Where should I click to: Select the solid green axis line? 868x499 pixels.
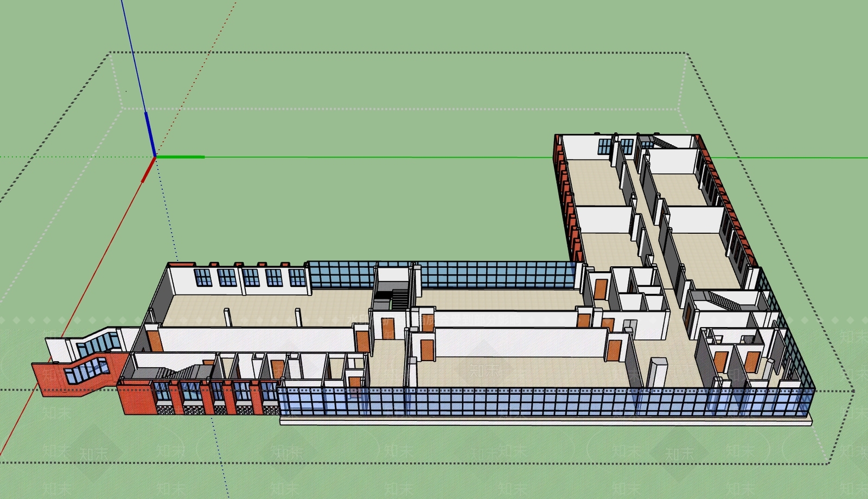(511, 157)
